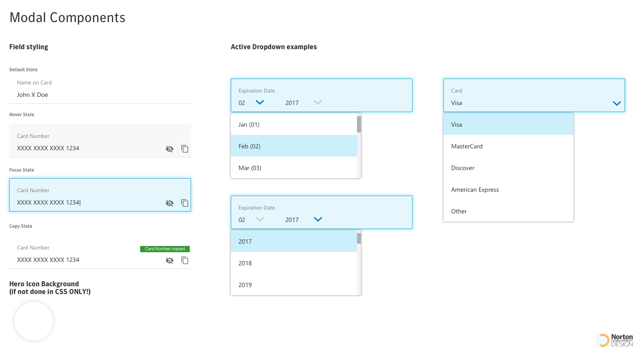644x356 pixels.
Task: Show the card number in the Copy State field
Action: pyautogui.click(x=170, y=260)
